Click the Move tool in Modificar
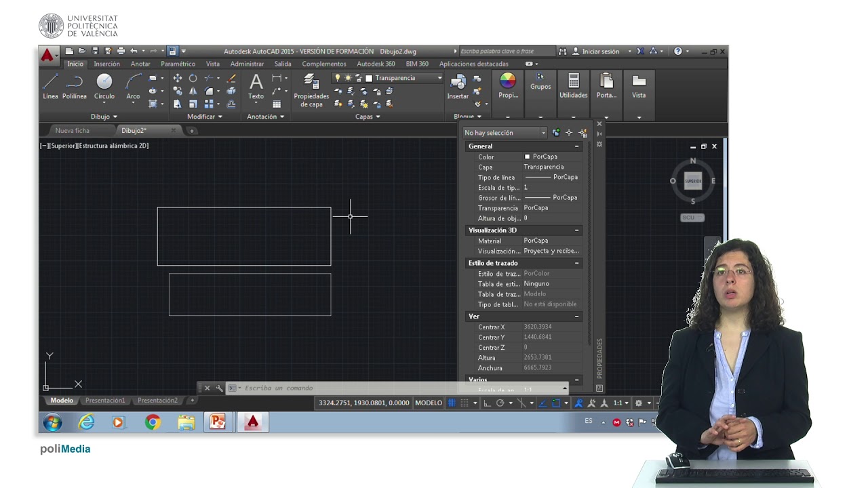Screen dimensions: 868x488 click(177, 78)
